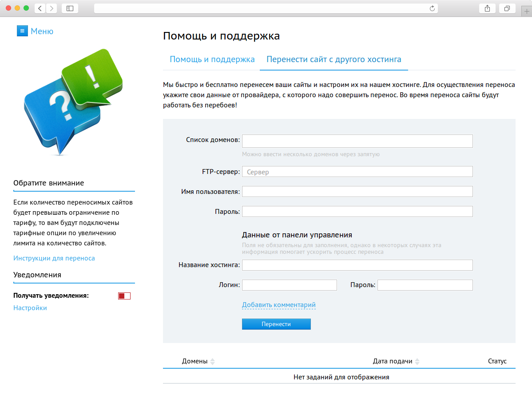
Task: Click the Обратите внимание heading
Action: click(x=48, y=183)
